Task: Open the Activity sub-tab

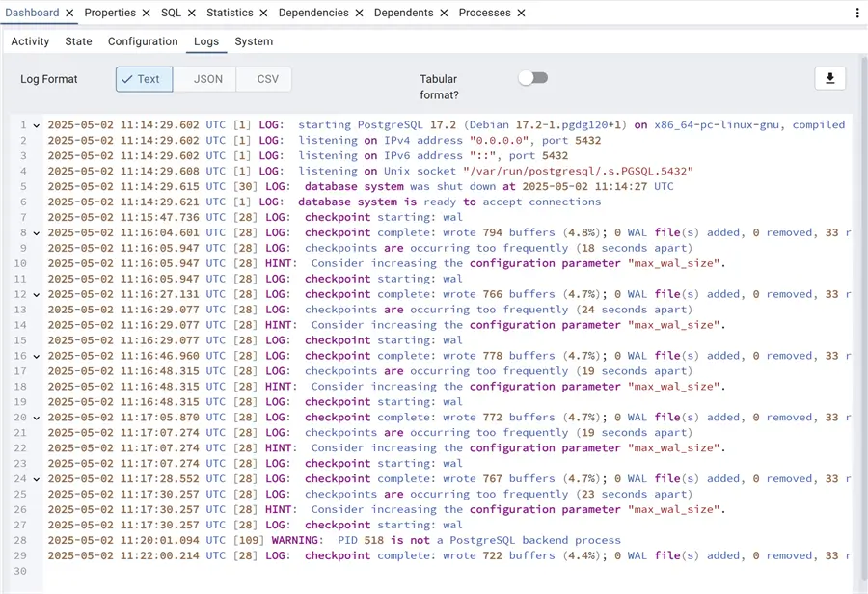Action: click(30, 41)
